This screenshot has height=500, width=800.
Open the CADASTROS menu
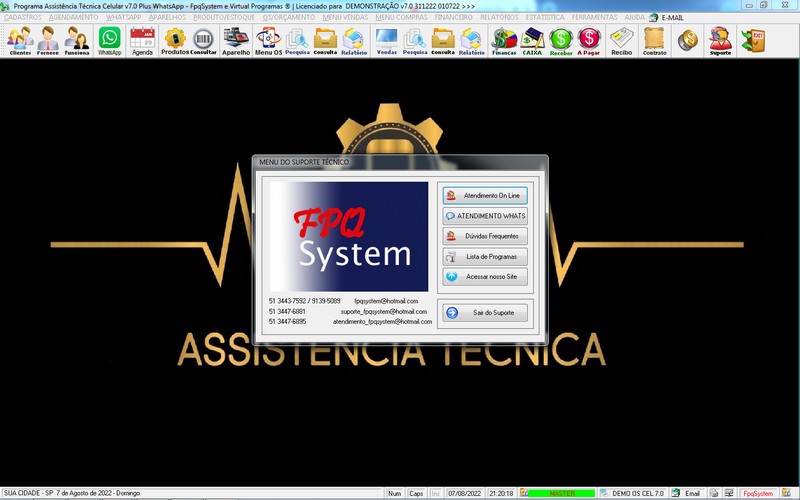pos(22,17)
